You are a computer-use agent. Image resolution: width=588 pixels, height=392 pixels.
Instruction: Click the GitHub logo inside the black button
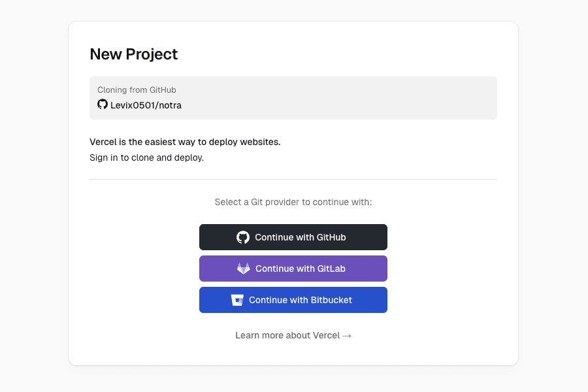(x=243, y=237)
